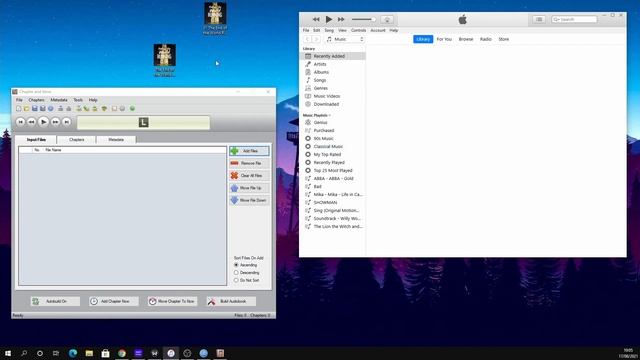Viewport: 640px width, 360px height.
Task: Open the Windows Start menu
Action: (x=8, y=353)
